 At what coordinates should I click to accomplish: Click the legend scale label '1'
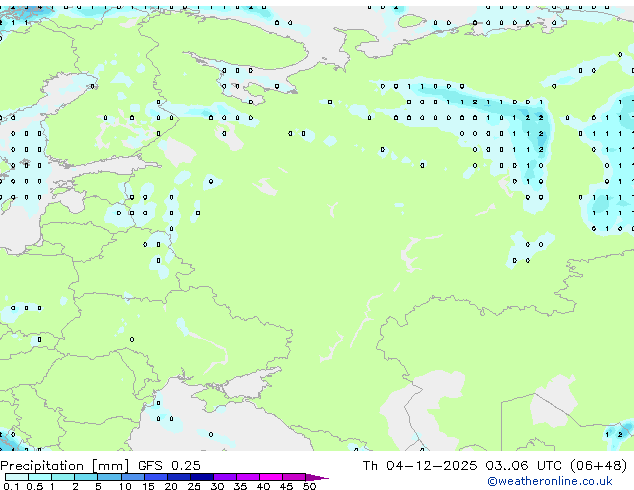[52, 486]
